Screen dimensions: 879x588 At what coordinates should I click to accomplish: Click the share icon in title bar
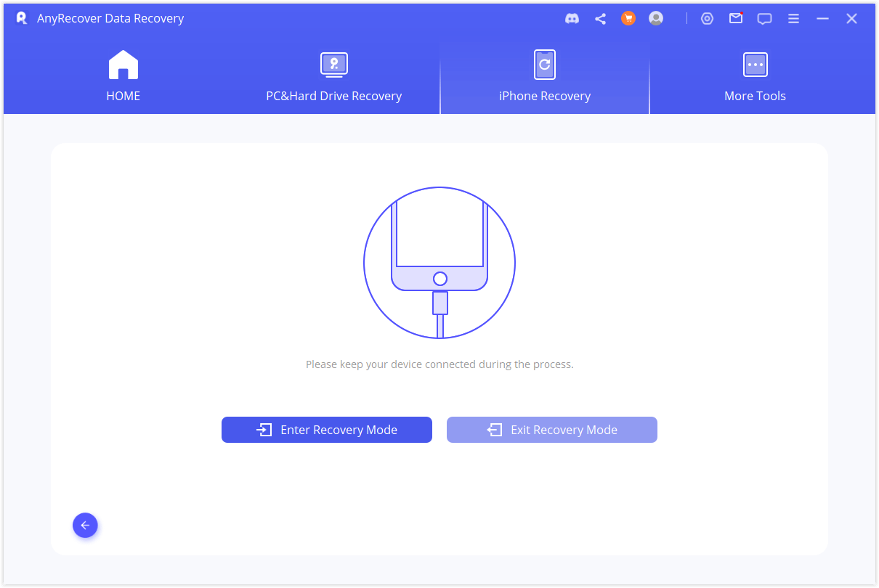pos(600,19)
